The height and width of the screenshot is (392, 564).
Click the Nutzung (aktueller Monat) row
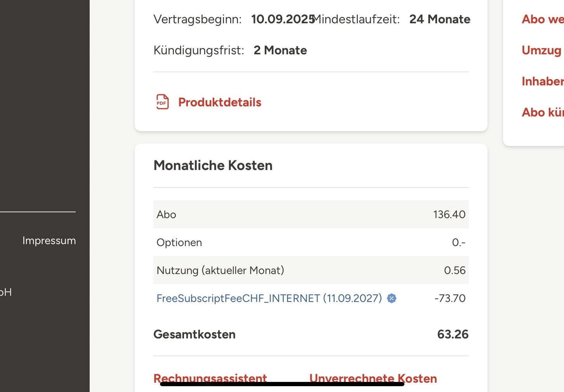pos(311,271)
